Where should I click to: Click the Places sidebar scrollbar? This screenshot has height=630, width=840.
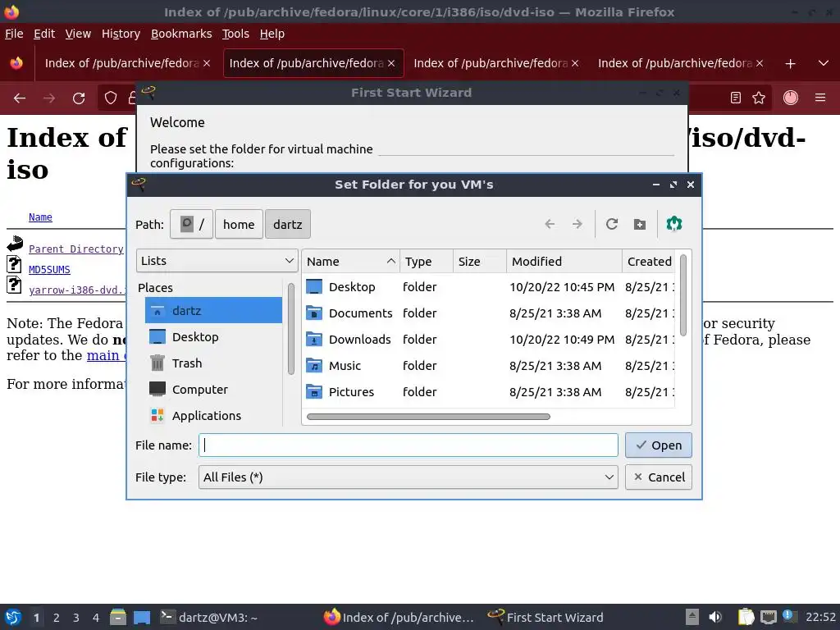pos(291,329)
